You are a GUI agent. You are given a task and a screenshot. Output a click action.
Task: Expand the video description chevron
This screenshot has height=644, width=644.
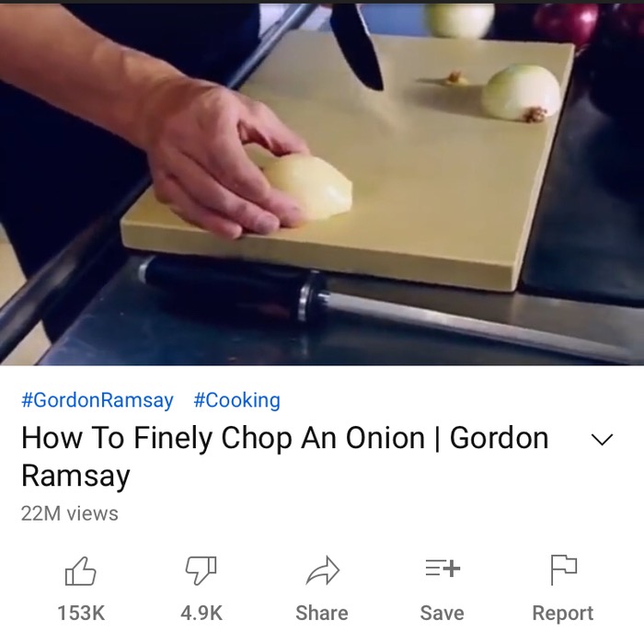tap(602, 439)
